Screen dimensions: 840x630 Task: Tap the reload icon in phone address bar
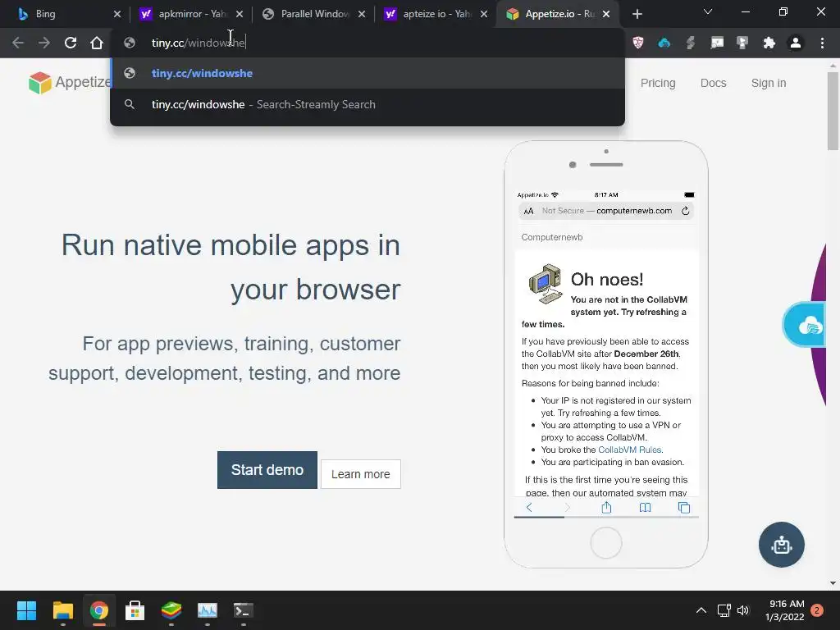pyautogui.click(x=685, y=211)
